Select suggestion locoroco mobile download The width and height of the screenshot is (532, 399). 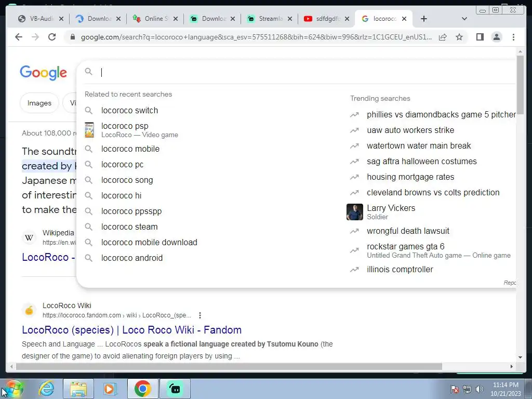[x=149, y=243]
